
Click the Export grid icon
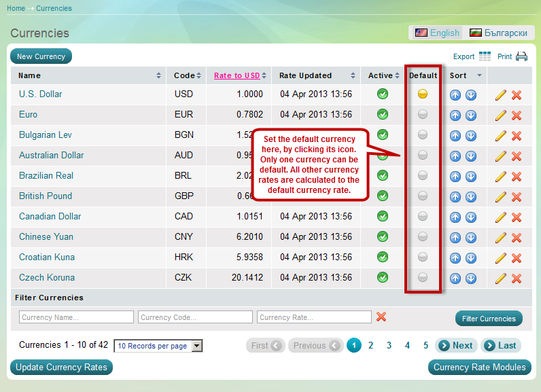click(x=485, y=56)
